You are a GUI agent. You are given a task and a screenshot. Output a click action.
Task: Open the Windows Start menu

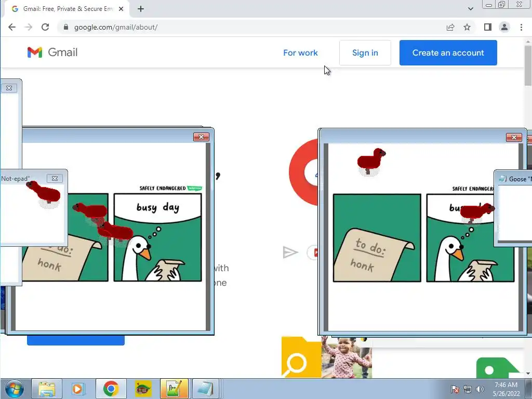click(x=14, y=389)
